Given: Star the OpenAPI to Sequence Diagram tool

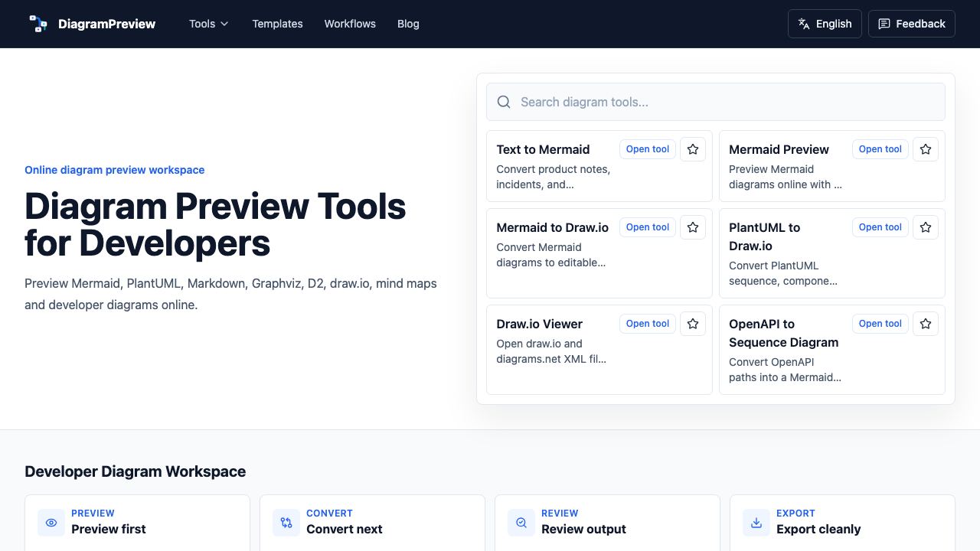Looking at the screenshot, I should coord(926,324).
